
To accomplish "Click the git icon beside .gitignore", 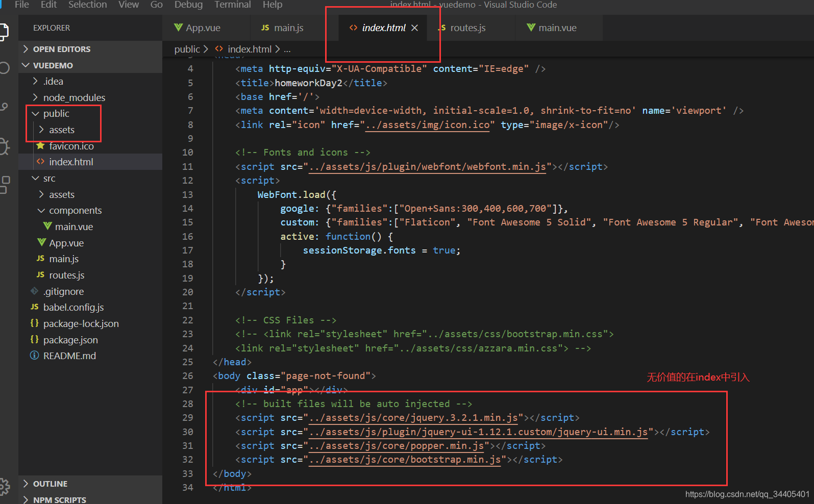I will pos(34,291).
